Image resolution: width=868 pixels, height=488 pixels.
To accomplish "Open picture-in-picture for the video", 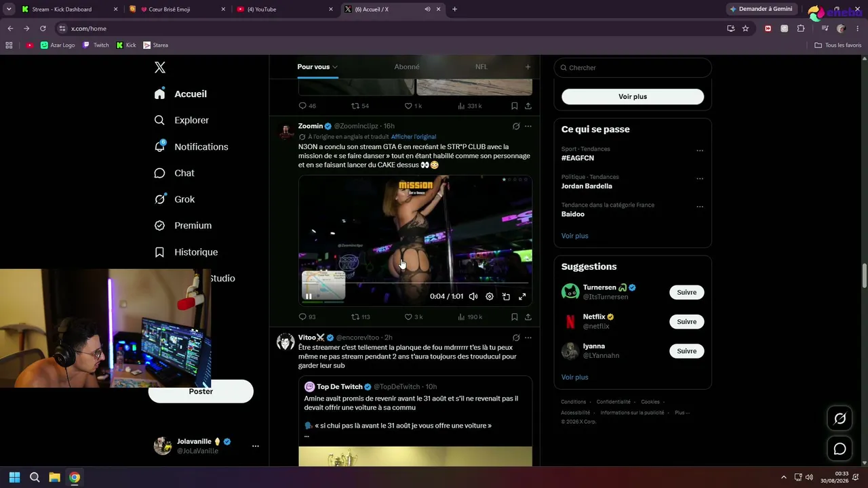I will (506, 296).
